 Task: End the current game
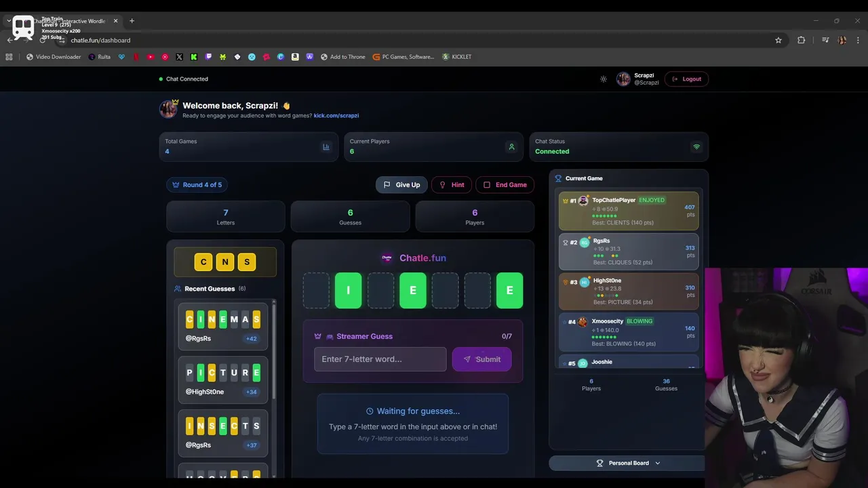(505, 184)
